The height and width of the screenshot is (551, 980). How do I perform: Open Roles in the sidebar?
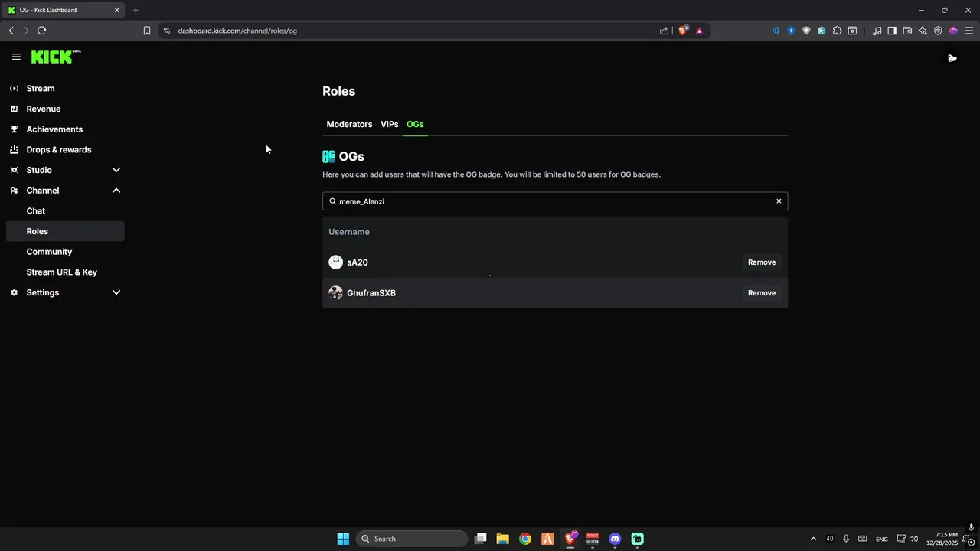pos(65,231)
